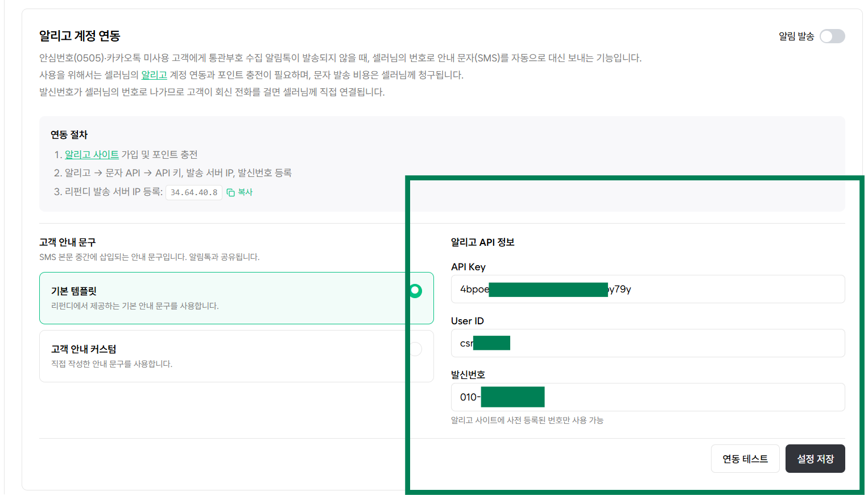Open the 알리고 사이트 link in step one
Viewport: 868px width, 495px height.
(x=92, y=155)
